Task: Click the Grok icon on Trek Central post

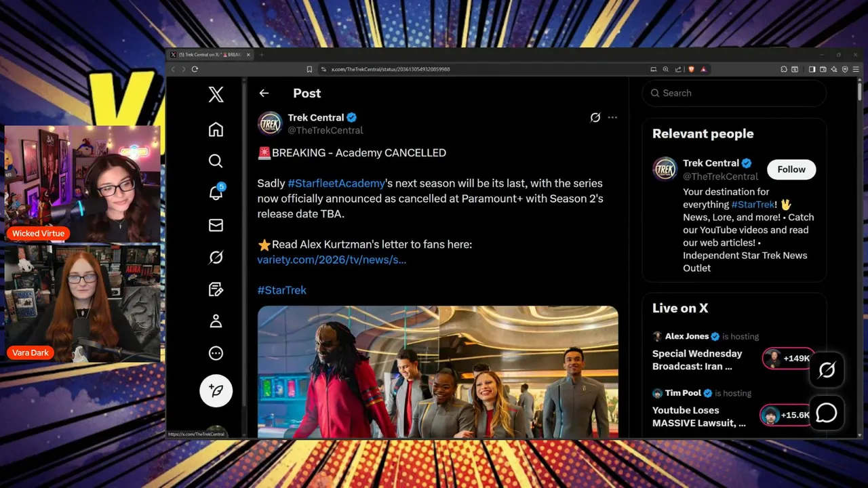Action: click(x=595, y=117)
